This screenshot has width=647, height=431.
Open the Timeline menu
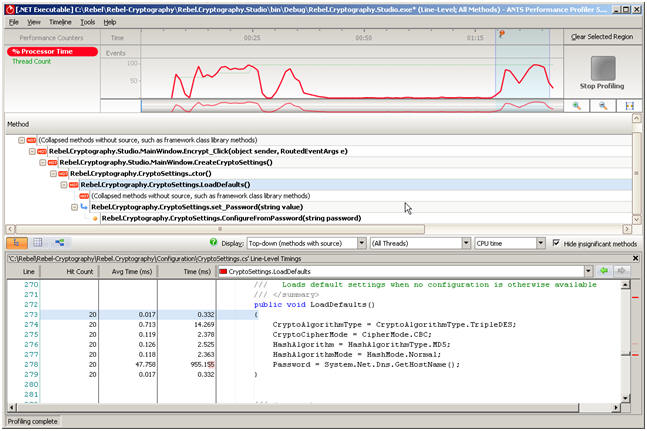(60, 22)
